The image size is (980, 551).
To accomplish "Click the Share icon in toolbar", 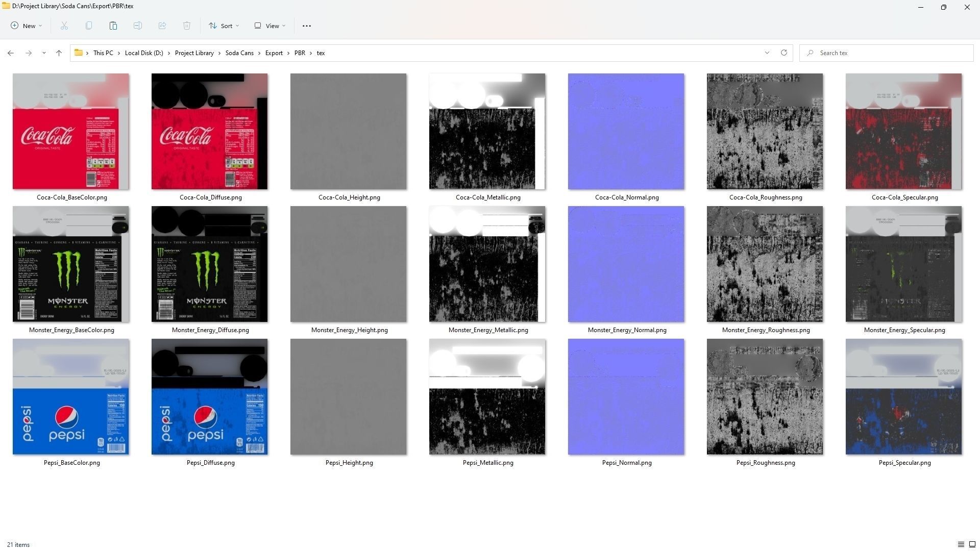I will tap(162, 26).
